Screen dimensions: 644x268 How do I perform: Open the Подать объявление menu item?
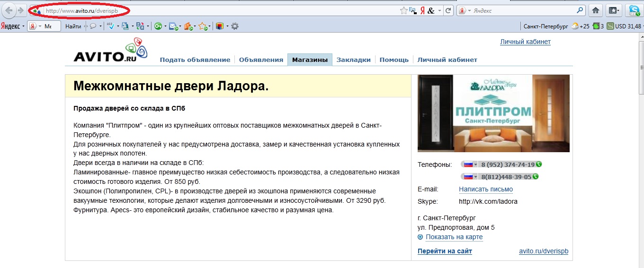(195, 60)
